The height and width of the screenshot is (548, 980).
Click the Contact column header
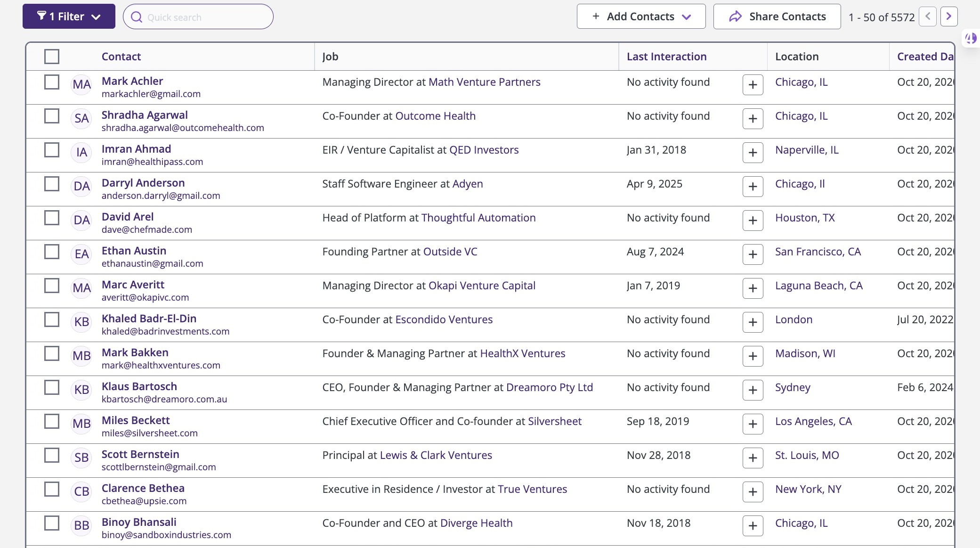[121, 57]
